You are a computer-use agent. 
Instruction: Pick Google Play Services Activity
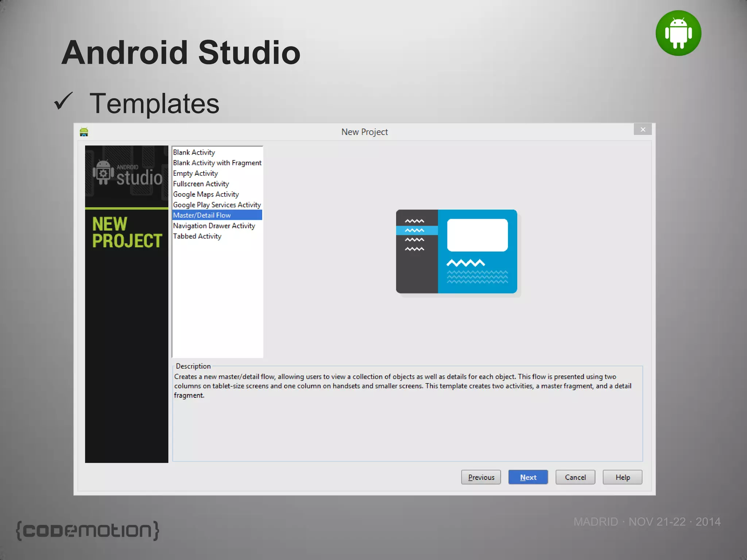[217, 205]
